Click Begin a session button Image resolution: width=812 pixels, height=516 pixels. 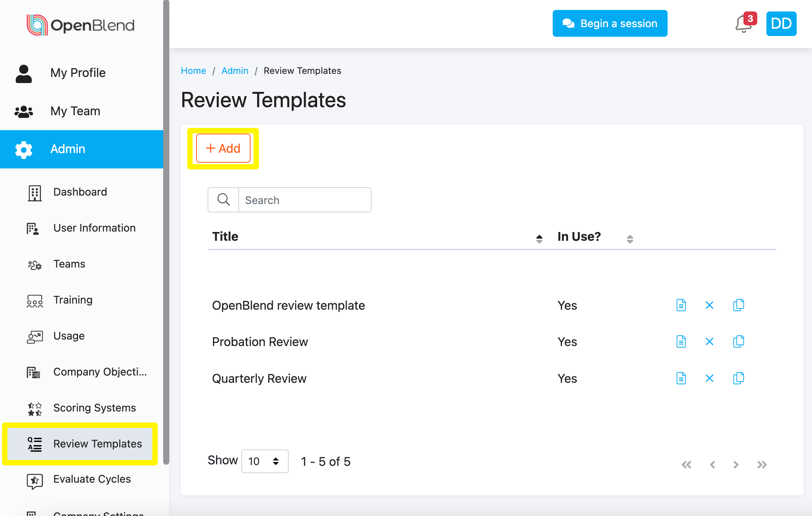click(610, 24)
